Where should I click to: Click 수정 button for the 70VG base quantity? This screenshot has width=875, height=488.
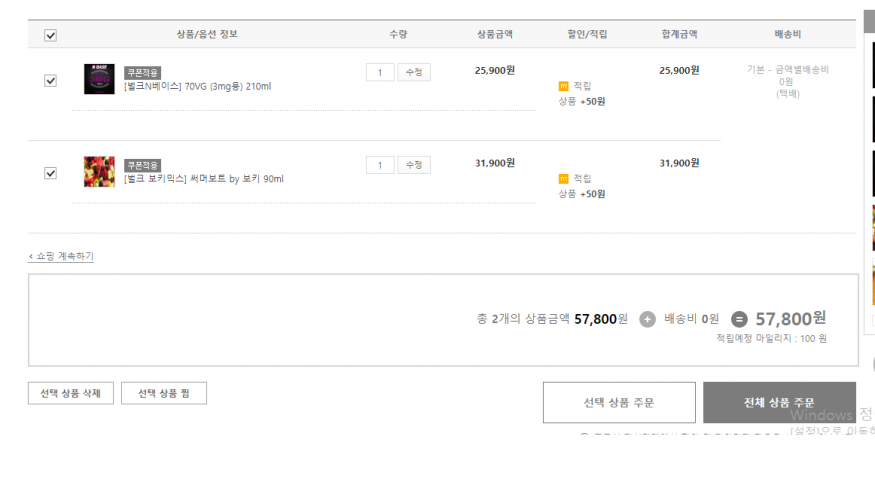click(x=414, y=73)
